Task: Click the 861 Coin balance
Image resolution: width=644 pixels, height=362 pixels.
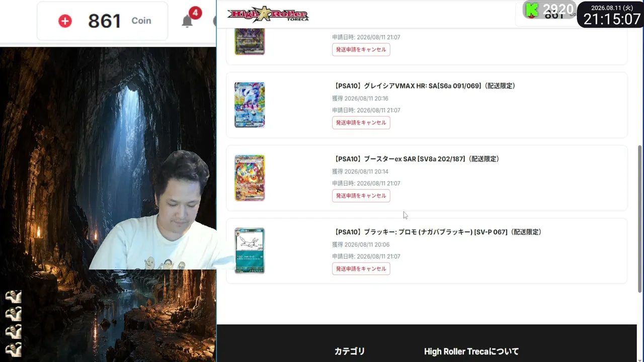Action: [x=120, y=21]
